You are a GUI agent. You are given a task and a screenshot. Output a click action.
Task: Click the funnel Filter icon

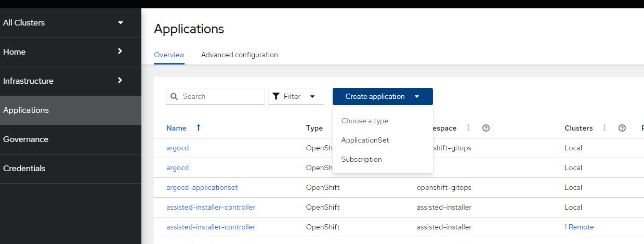(x=276, y=97)
